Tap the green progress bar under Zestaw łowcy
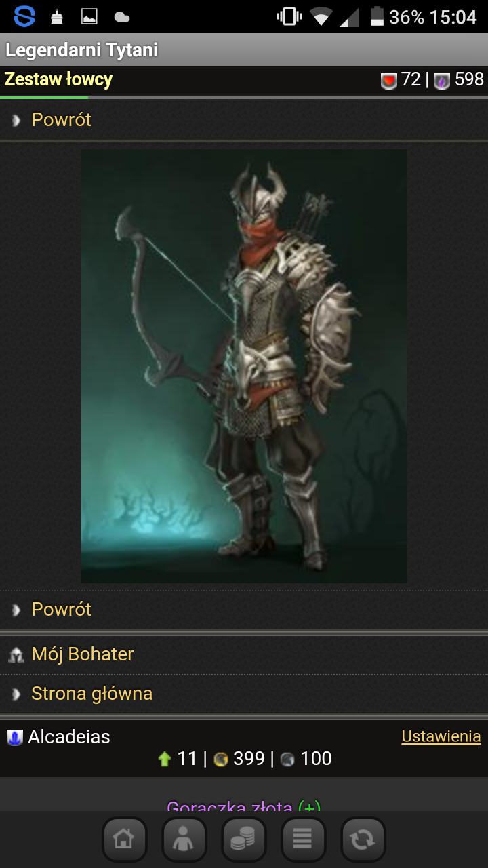 (44, 98)
